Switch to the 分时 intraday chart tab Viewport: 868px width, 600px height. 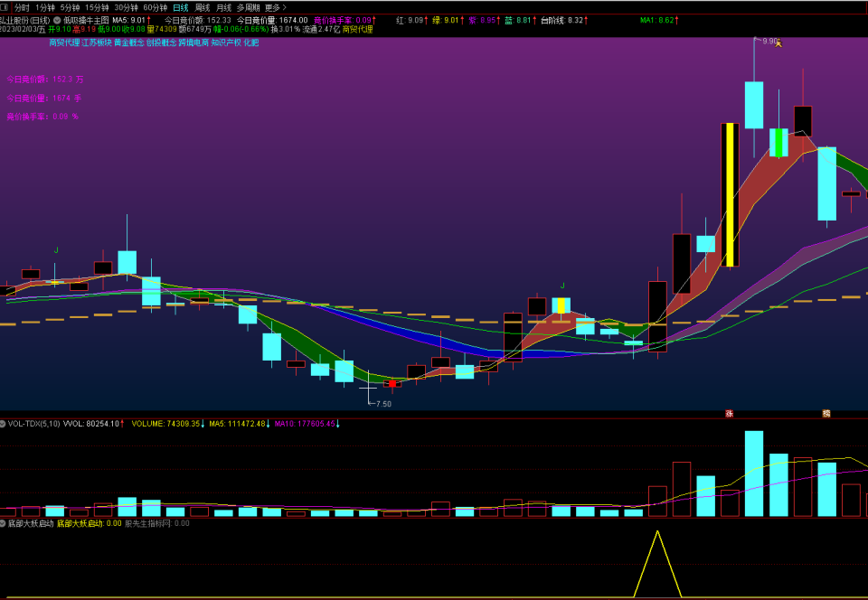(22, 8)
